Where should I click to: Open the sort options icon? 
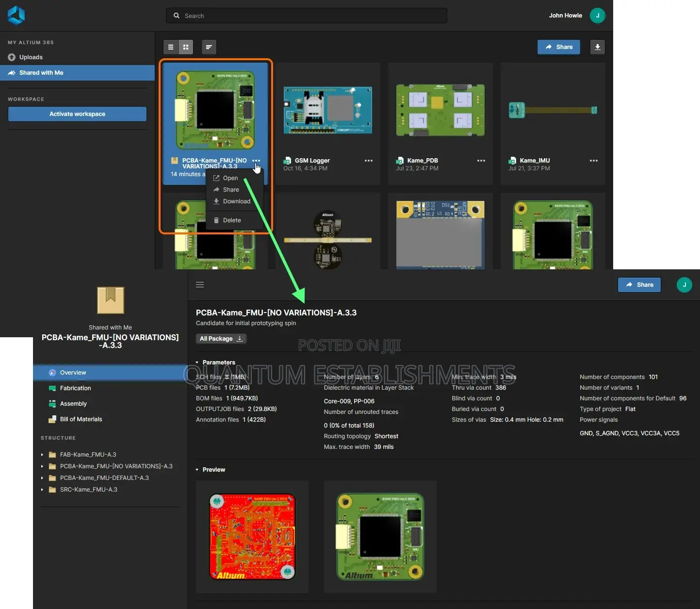209,47
